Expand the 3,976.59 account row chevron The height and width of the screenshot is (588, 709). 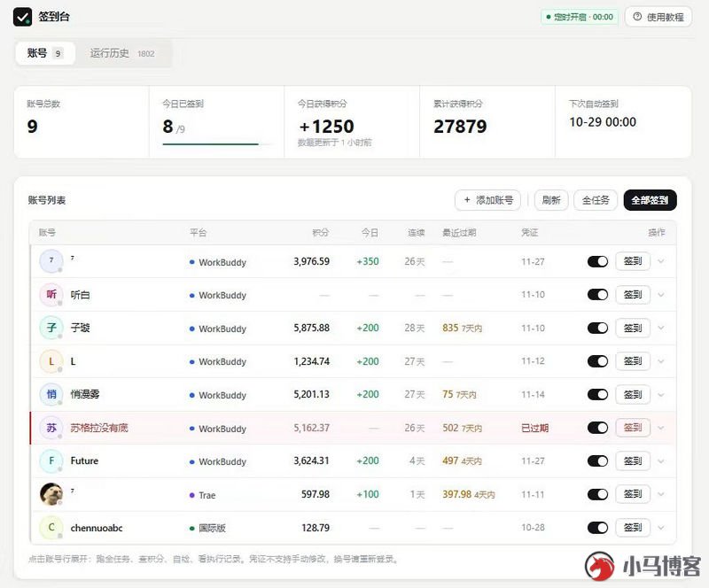661,261
